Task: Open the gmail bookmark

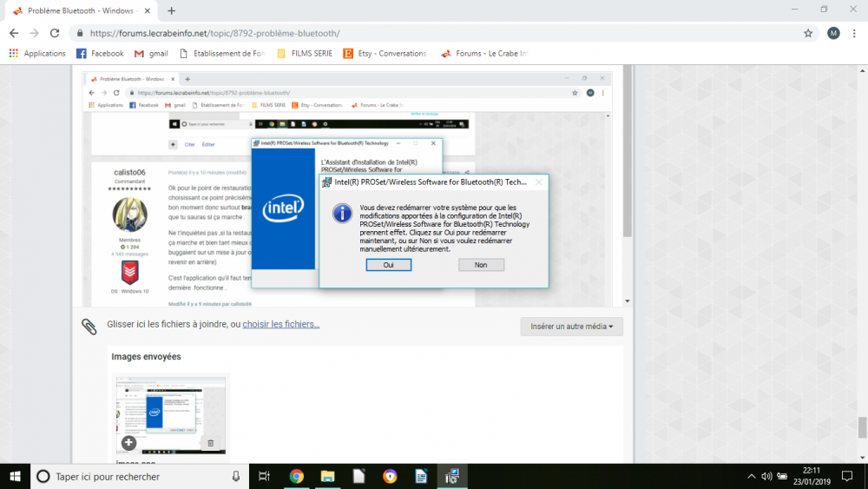Action: pyautogui.click(x=151, y=54)
